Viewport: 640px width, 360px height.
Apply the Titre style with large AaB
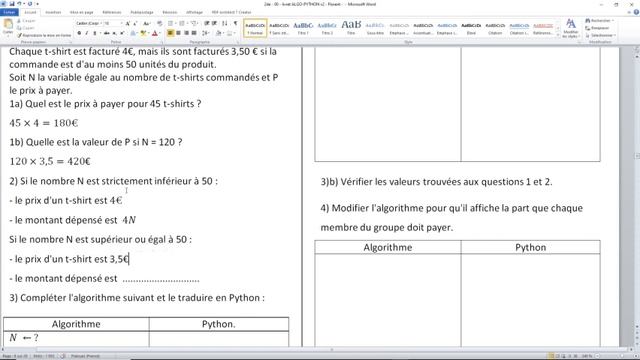tap(351, 28)
